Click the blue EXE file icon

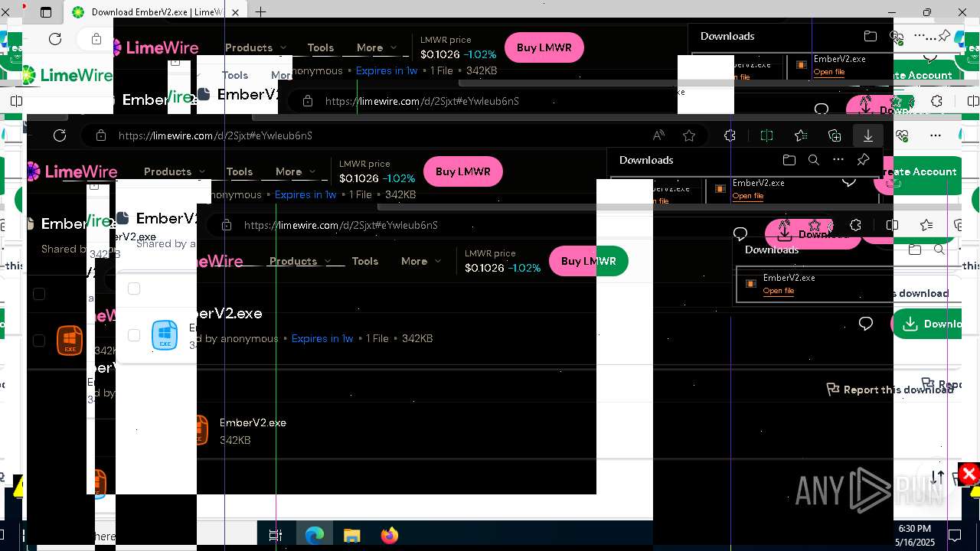[x=165, y=335]
